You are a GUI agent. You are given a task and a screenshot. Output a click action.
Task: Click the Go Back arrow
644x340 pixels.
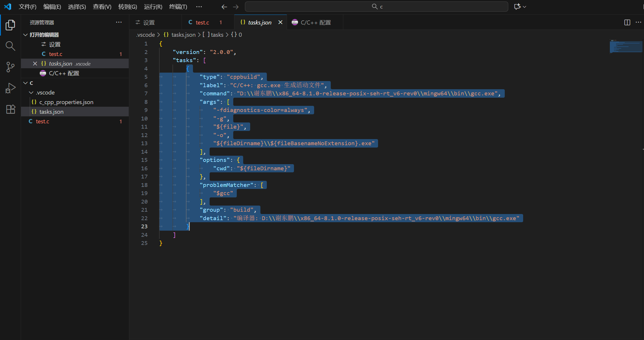click(224, 7)
